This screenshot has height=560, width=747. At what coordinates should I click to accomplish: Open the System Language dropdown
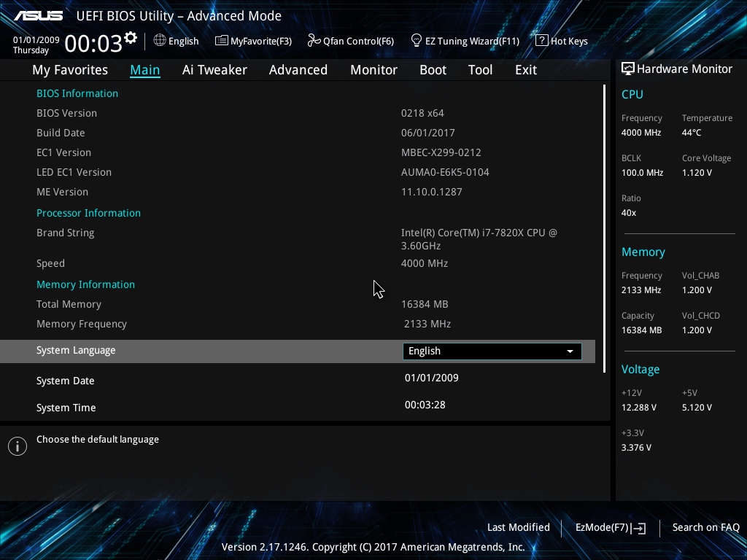[x=492, y=351]
